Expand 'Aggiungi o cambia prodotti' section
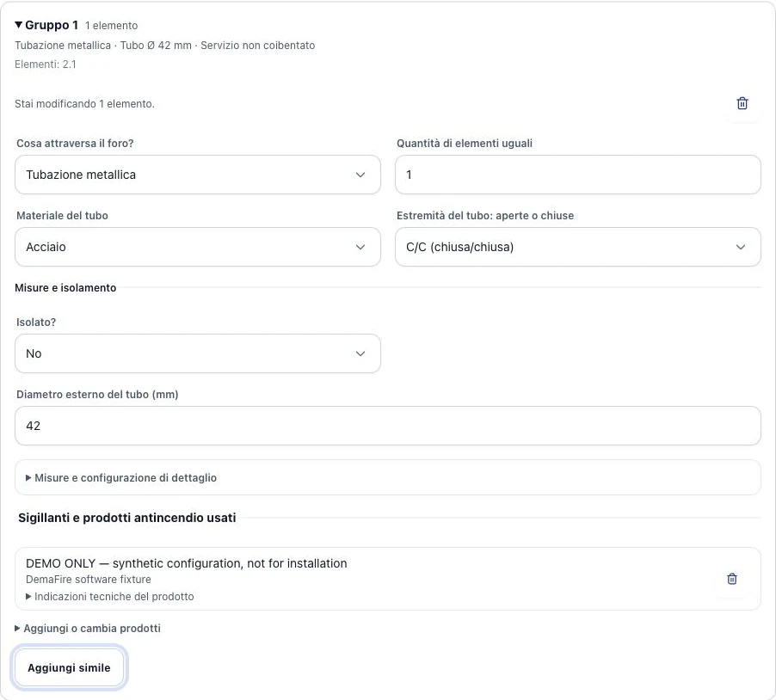This screenshot has height=700, width=776. (x=88, y=629)
